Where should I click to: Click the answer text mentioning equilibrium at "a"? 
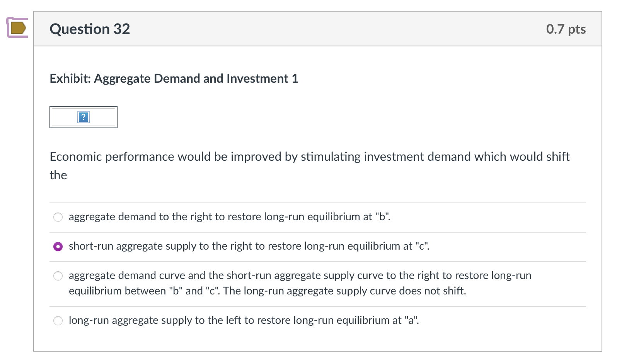(x=244, y=320)
